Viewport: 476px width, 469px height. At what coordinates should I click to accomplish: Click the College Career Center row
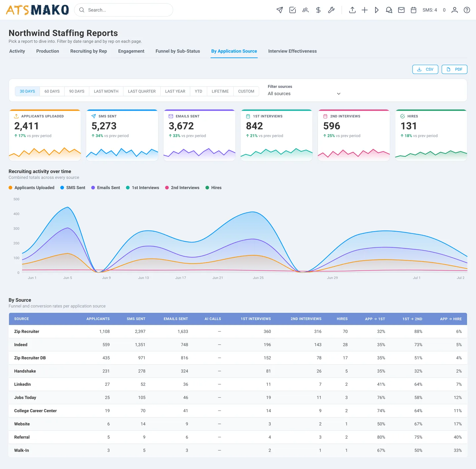[x=238, y=411]
